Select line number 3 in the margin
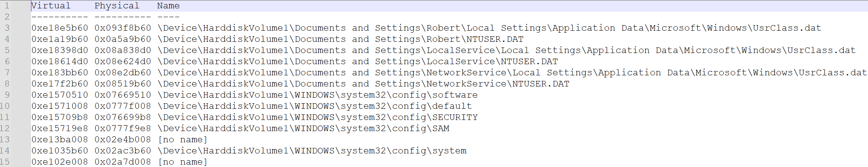 [x=7, y=28]
